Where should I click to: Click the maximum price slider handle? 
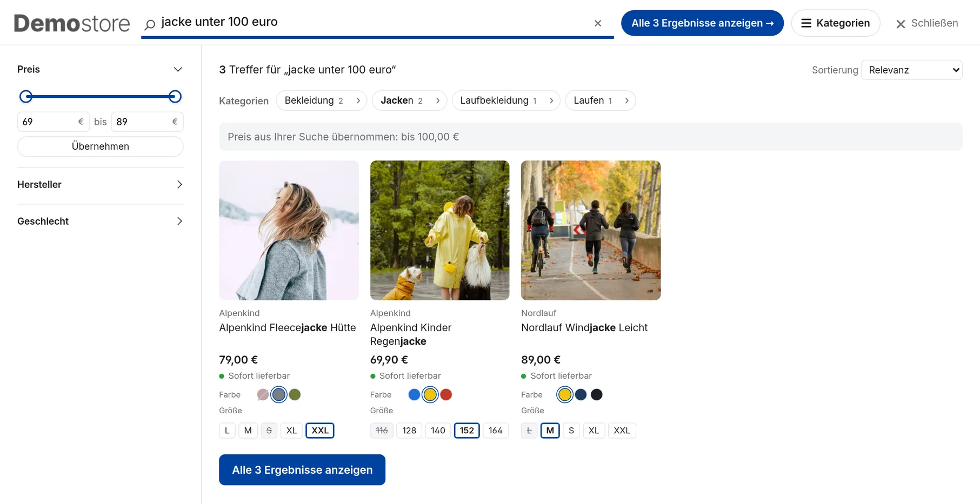tap(175, 97)
